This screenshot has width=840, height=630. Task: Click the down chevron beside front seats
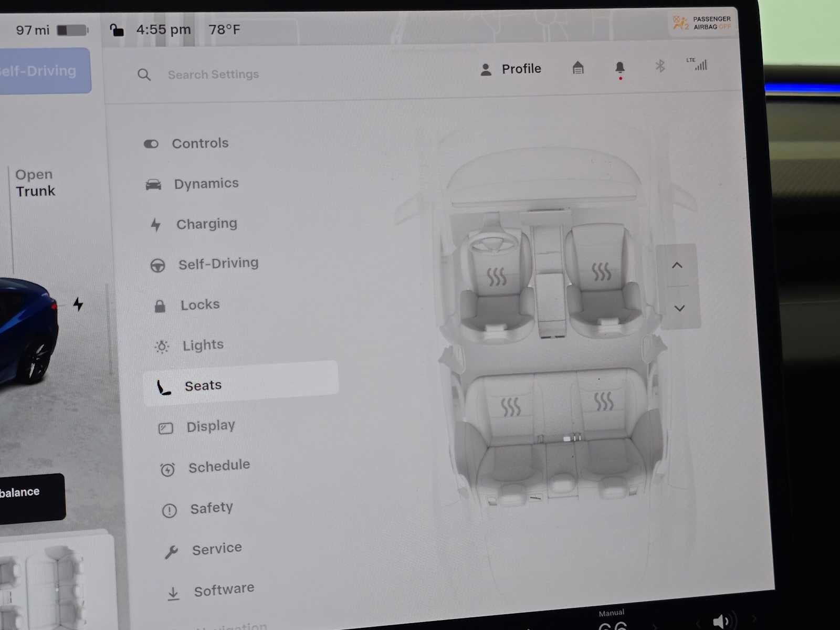pyautogui.click(x=679, y=308)
